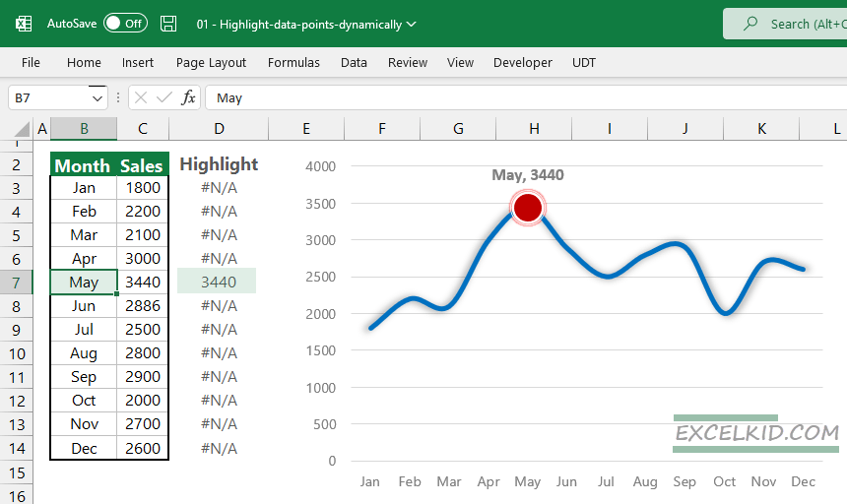Open the File menu
Image resolution: width=847 pixels, height=504 pixels.
tap(31, 62)
